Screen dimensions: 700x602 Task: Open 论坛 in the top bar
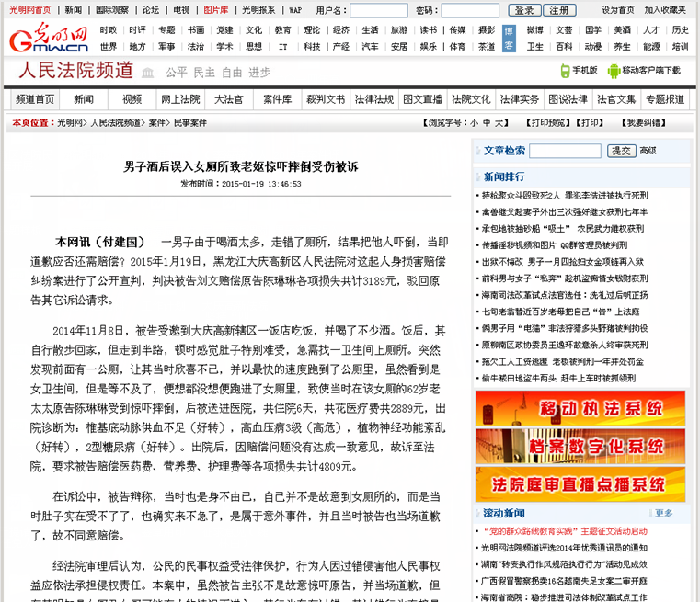tap(150, 10)
